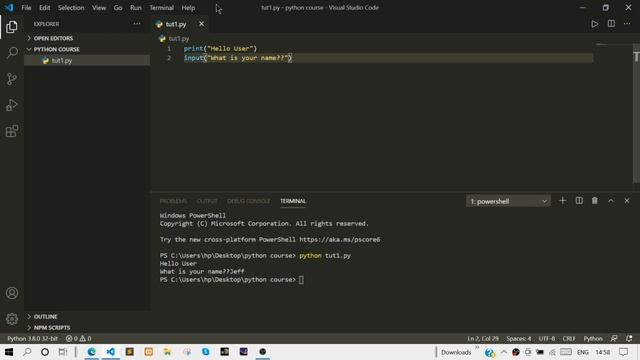This screenshot has width=640, height=360.
Task: Change file encoding UTF-8
Action: pos(547,338)
